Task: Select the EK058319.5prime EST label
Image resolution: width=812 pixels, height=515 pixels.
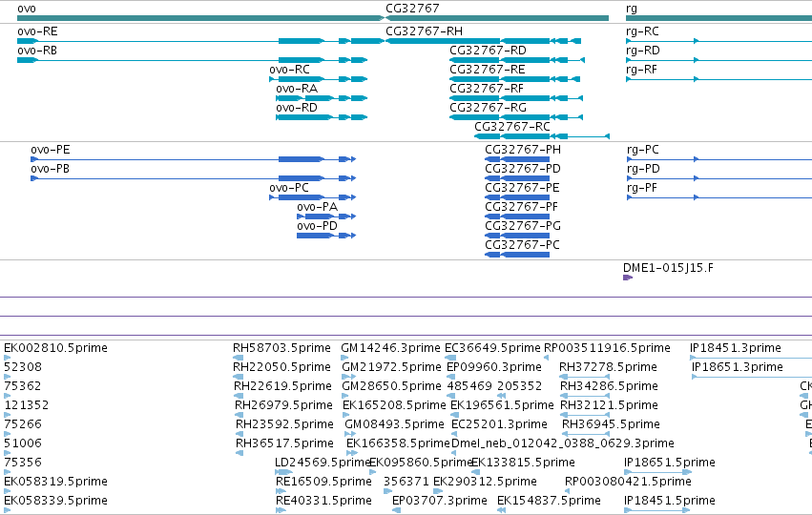Action: (x=56, y=482)
